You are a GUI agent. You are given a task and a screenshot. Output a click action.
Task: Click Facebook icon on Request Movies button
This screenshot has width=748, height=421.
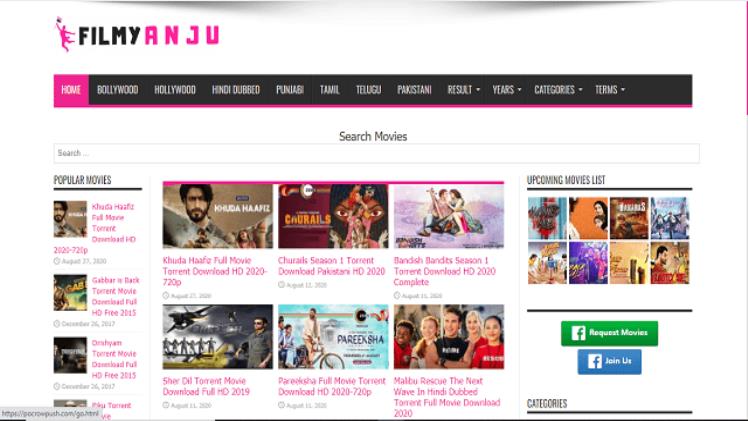pos(578,333)
